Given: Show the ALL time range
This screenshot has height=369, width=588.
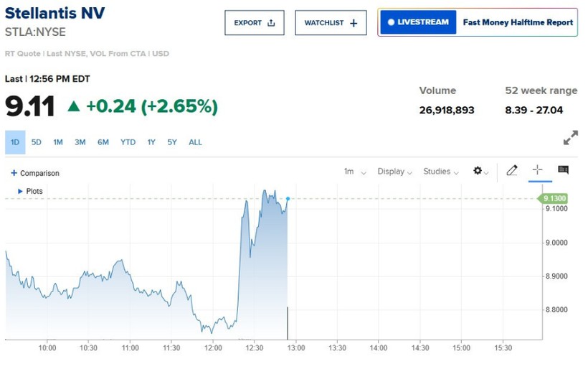Looking at the screenshot, I should tap(195, 142).
